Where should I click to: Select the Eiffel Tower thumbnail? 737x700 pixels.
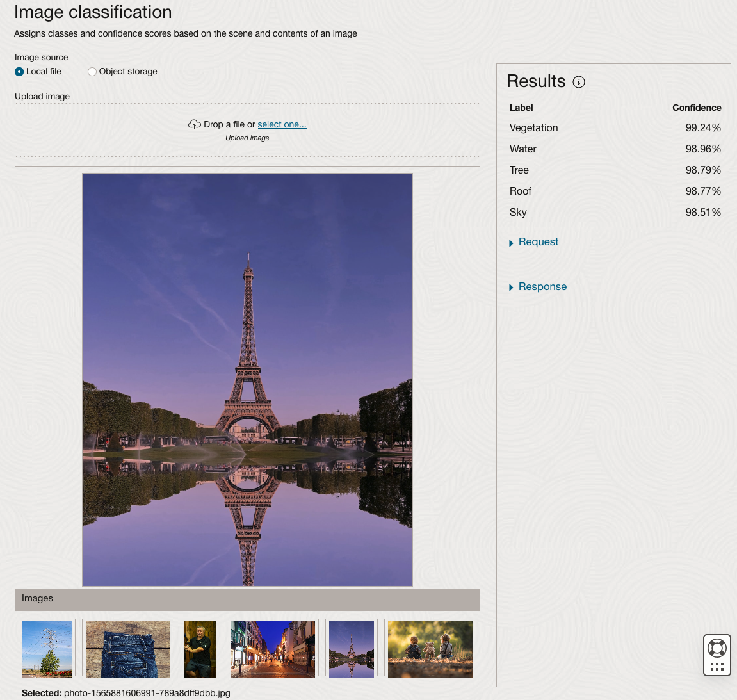352,649
